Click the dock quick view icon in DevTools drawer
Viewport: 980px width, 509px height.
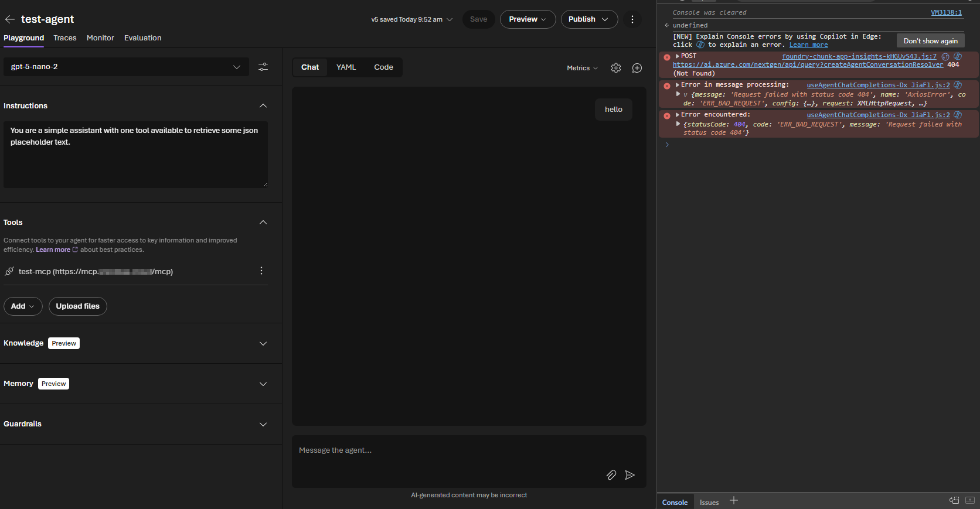[x=954, y=500]
